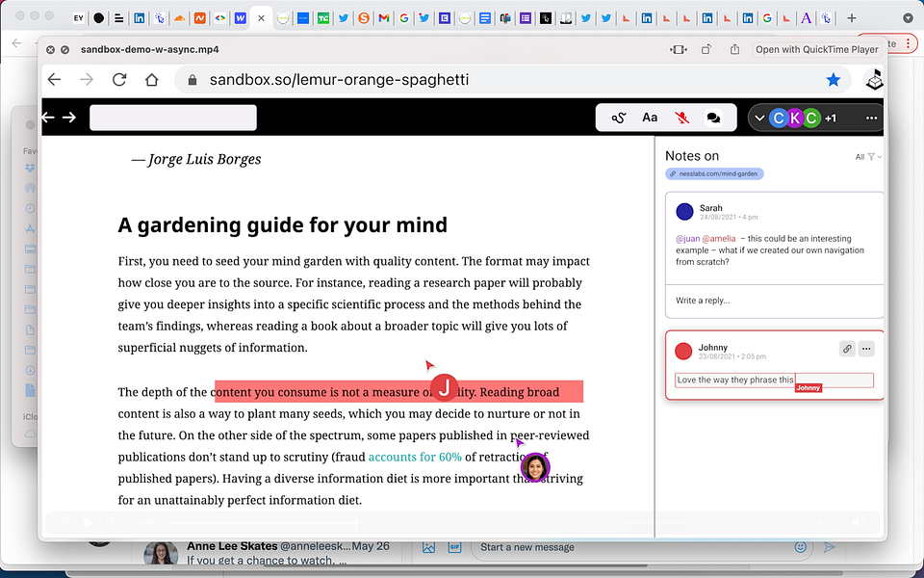Click the squiggle draw tool icon
The image size is (924, 578).
click(x=620, y=118)
